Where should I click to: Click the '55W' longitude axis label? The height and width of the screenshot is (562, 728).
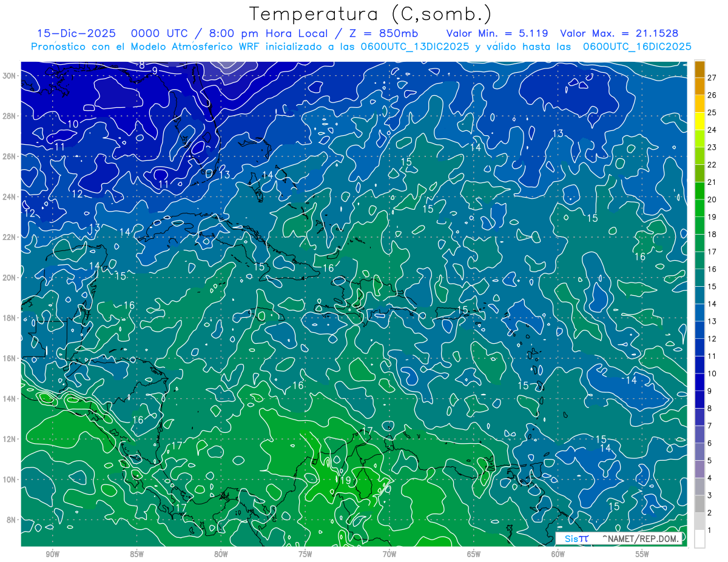[642, 555]
